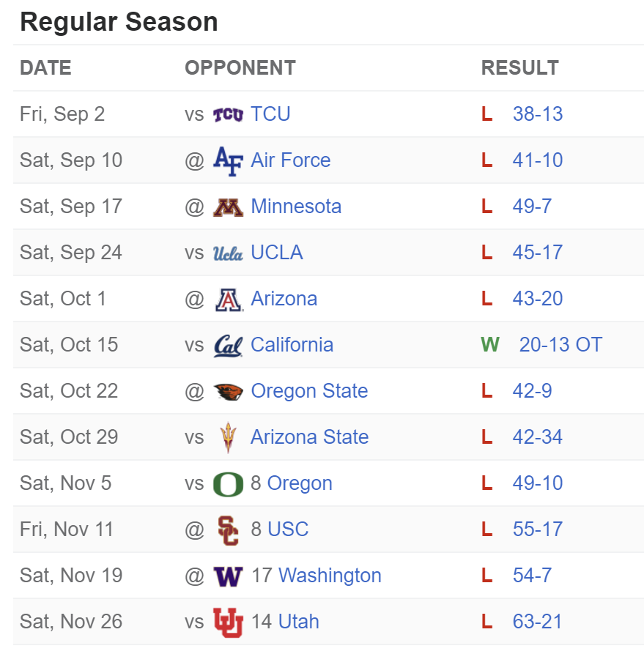Click the Utah U logo

pos(228,623)
